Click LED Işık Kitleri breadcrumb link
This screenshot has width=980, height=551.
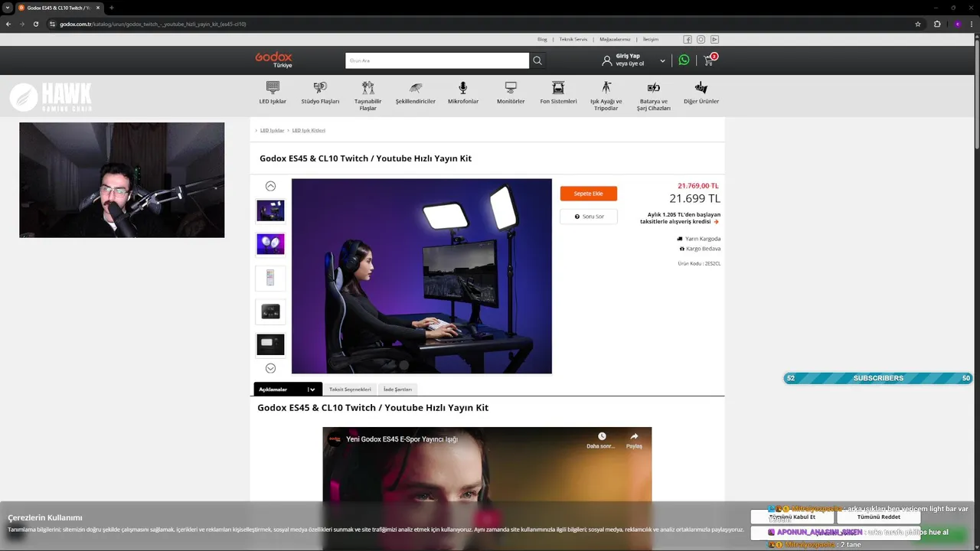coord(309,130)
